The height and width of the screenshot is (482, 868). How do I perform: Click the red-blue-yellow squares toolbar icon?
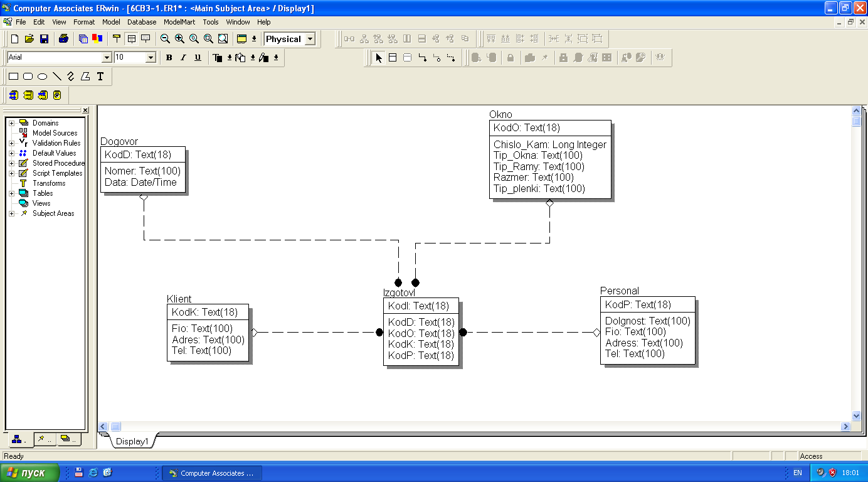97,39
